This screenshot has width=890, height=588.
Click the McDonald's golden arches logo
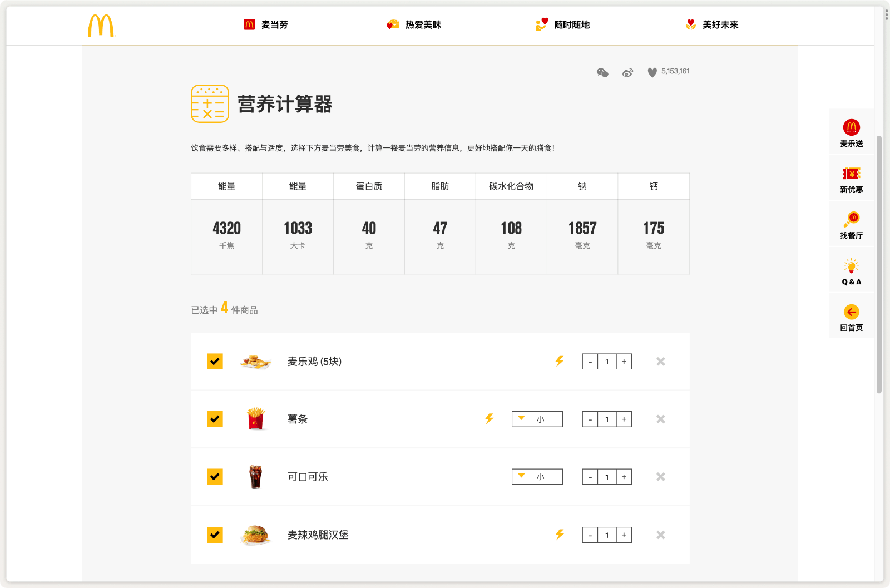pyautogui.click(x=101, y=26)
